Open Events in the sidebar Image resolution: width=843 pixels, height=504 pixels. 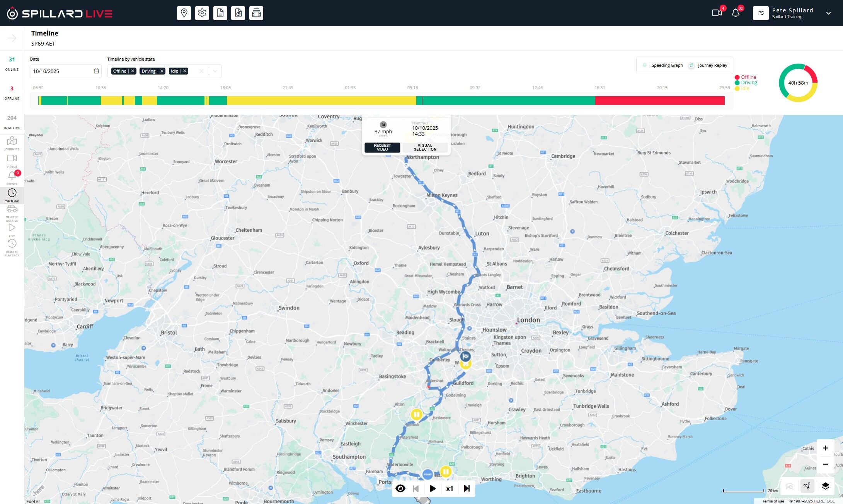[x=12, y=178]
